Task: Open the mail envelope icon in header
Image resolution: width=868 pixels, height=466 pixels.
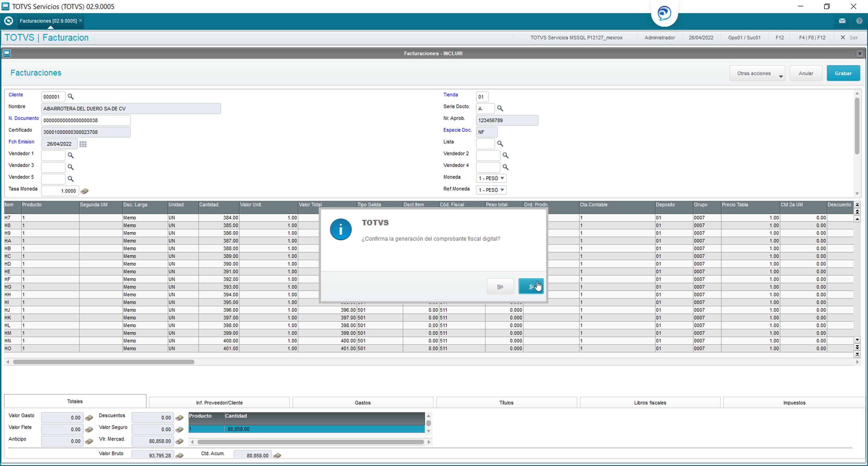Action: 842,21
